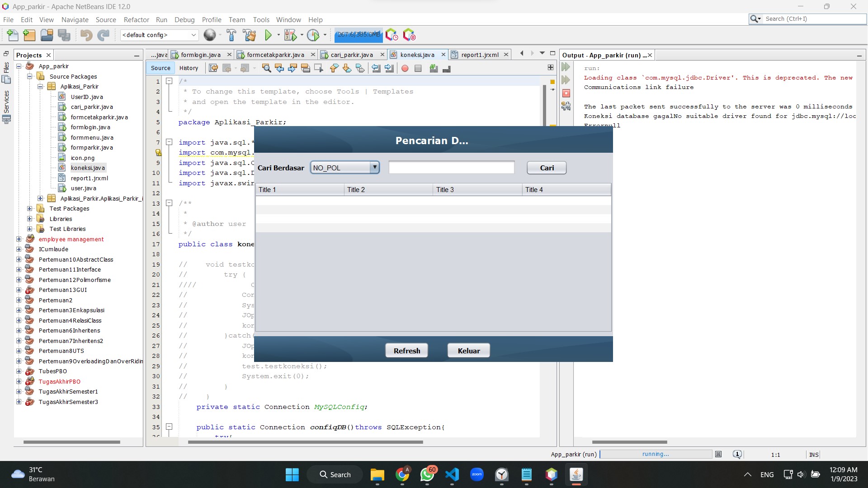Click the Rerun icon in Output panel
868x488 pixels.
(x=566, y=67)
